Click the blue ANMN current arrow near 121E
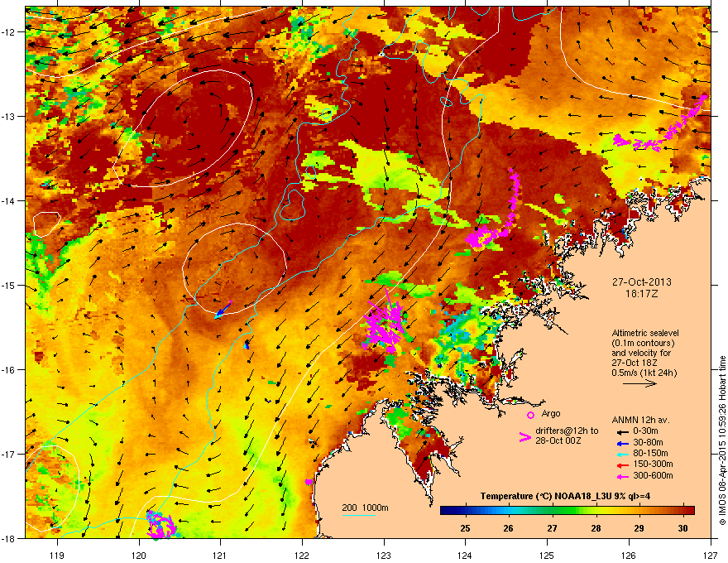This screenshot has width=728, height=563. (223, 310)
